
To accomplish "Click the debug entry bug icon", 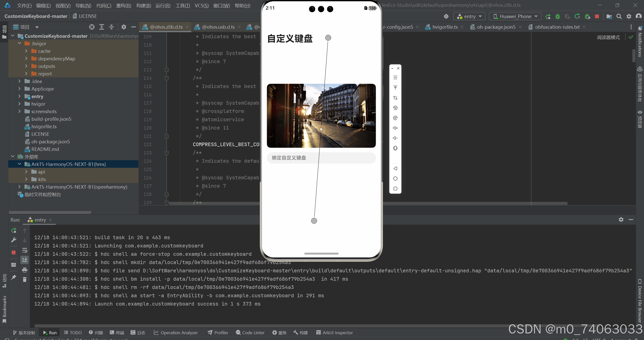I will pos(557,17).
